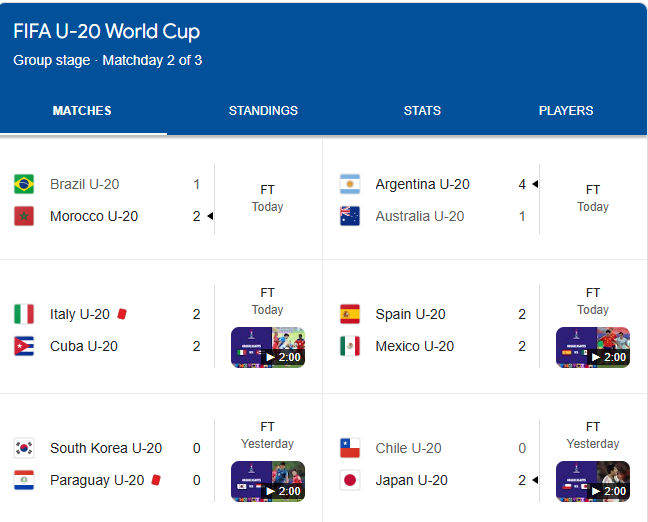Click the Morocco flag icon
This screenshot has width=648, height=522.
24,216
